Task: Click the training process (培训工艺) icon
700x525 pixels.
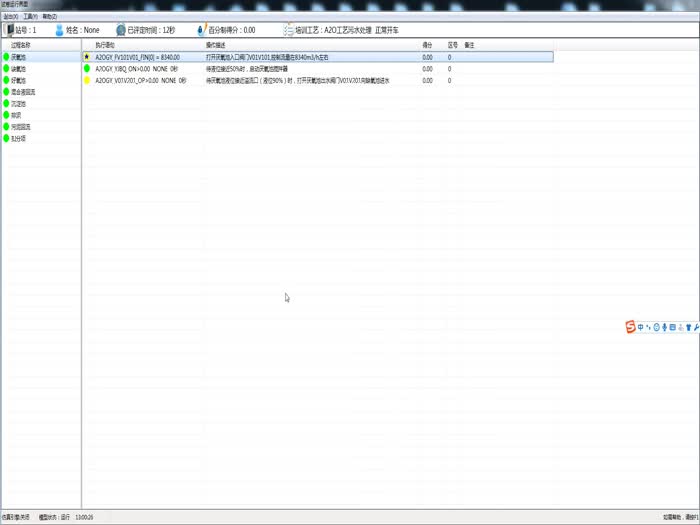Action: (288, 31)
